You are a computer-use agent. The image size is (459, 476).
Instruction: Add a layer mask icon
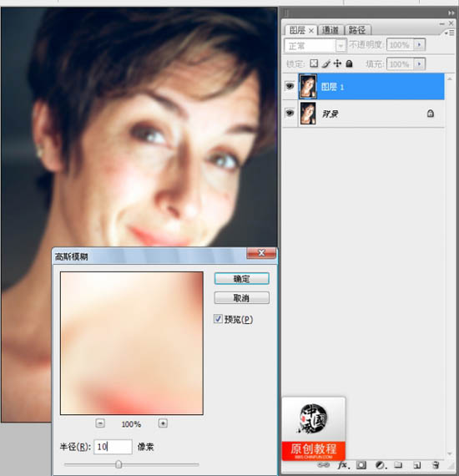click(361, 465)
